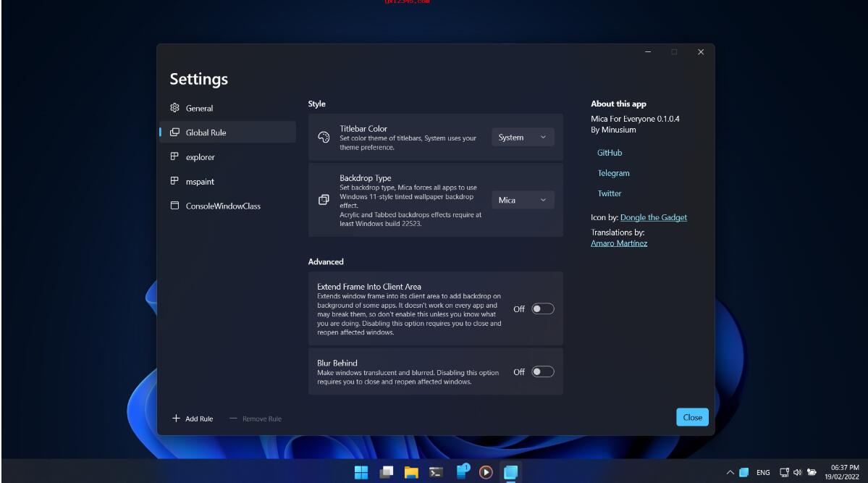Click the General gear icon in sidebar
This screenshot has height=483, width=868.
pos(175,107)
